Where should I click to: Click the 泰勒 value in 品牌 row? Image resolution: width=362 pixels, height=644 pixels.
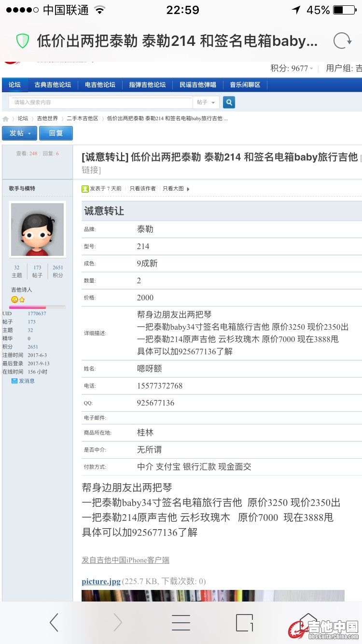[x=145, y=229]
